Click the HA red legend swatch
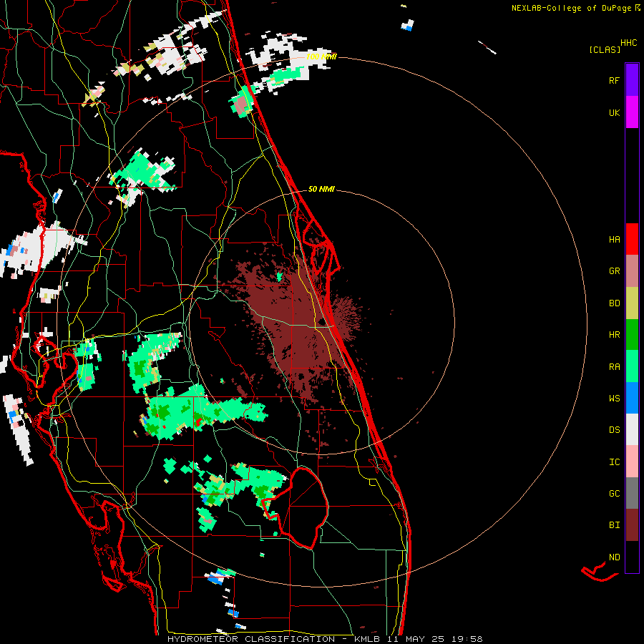This screenshot has height=644, width=644. (x=632, y=239)
